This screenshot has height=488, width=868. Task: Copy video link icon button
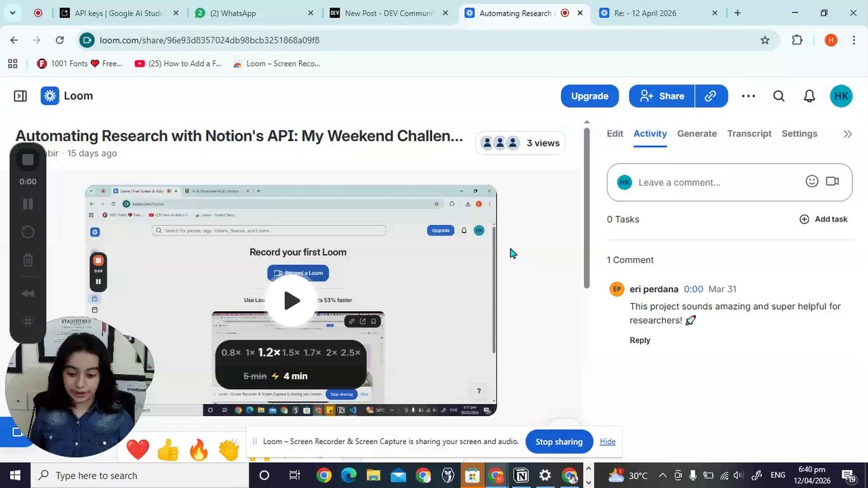(x=711, y=96)
